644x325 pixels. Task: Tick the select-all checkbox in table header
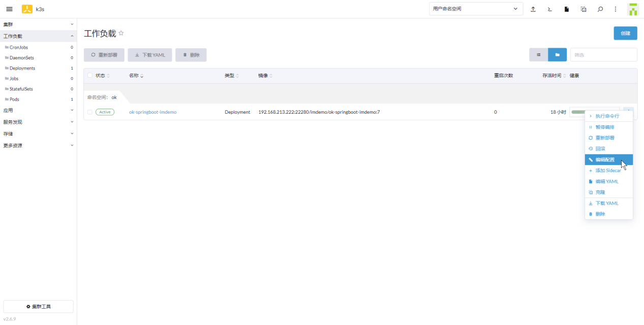pos(90,76)
